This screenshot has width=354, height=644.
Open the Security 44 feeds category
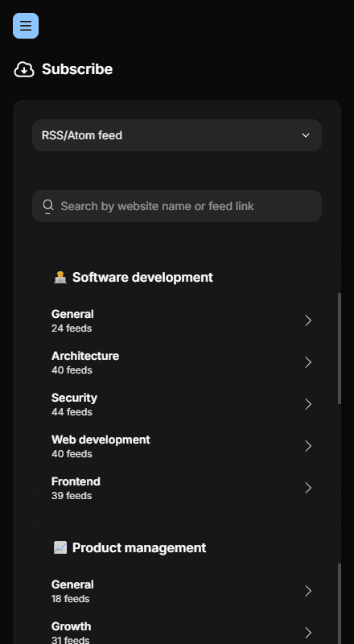[183, 404]
